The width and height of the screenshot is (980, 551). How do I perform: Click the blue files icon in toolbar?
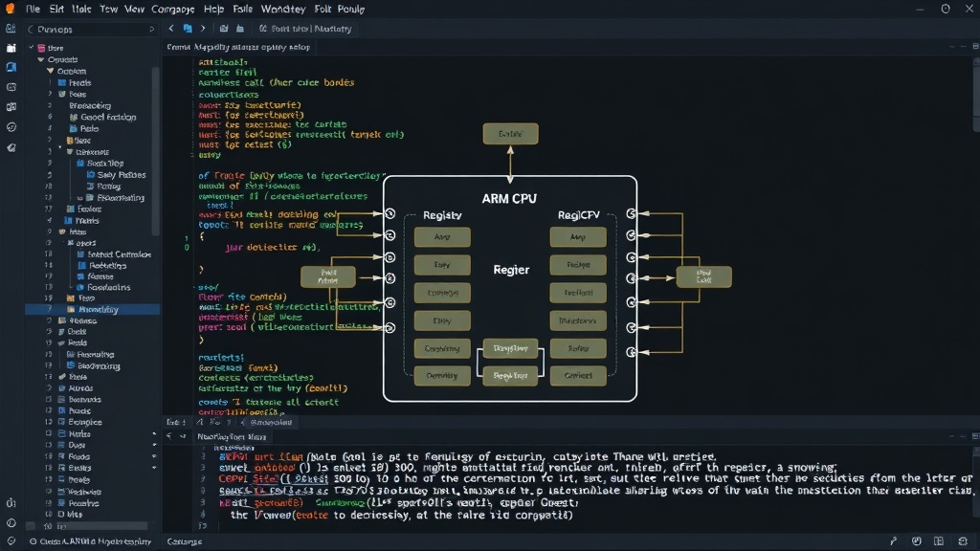tap(187, 28)
